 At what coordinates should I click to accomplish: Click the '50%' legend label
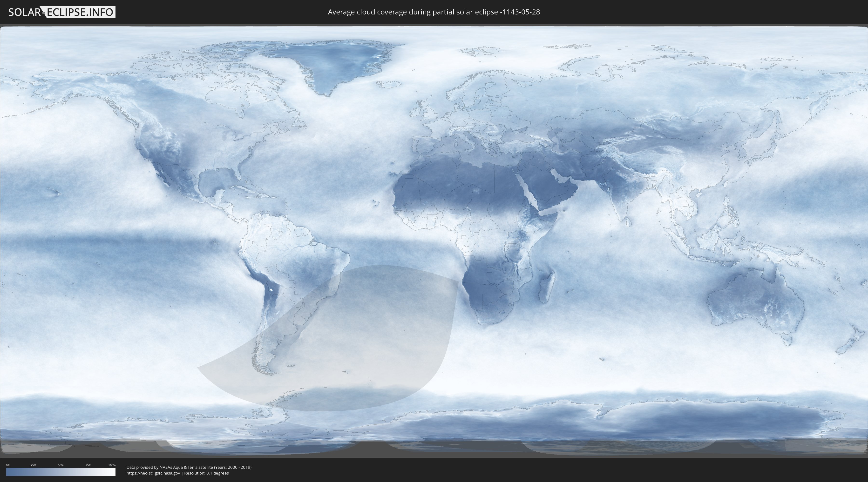[x=61, y=465]
